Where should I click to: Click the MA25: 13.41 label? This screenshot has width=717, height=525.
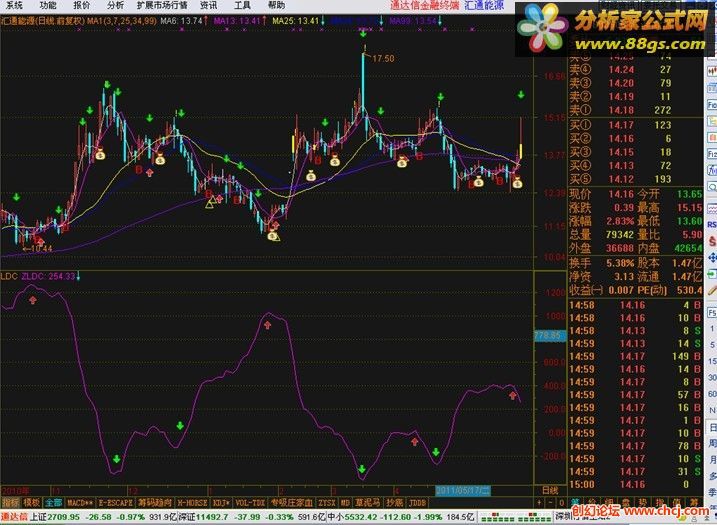pos(297,21)
